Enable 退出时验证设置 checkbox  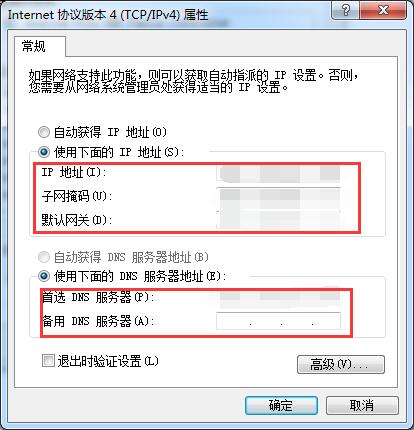click(48, 361)
